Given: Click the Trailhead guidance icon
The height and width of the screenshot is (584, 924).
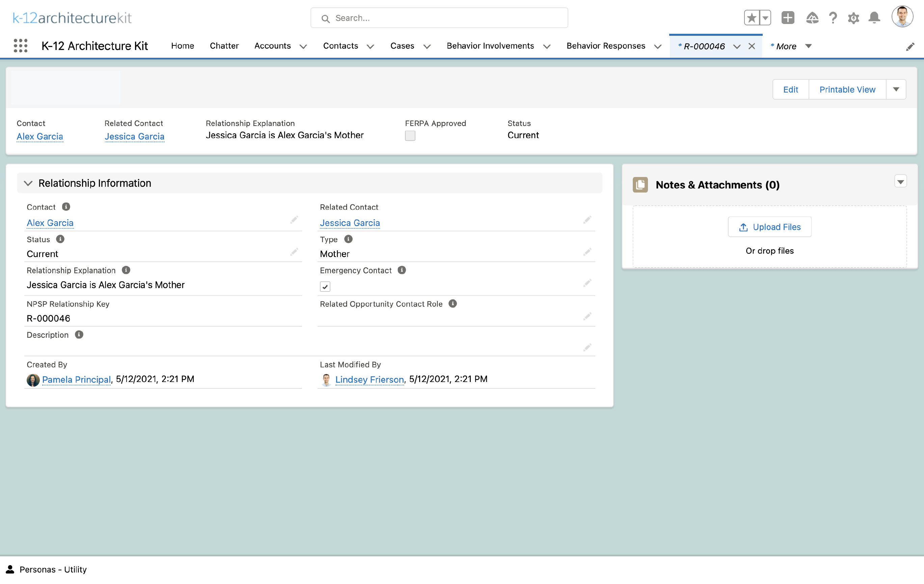Looking at the screenshot, I should (812, 18).
